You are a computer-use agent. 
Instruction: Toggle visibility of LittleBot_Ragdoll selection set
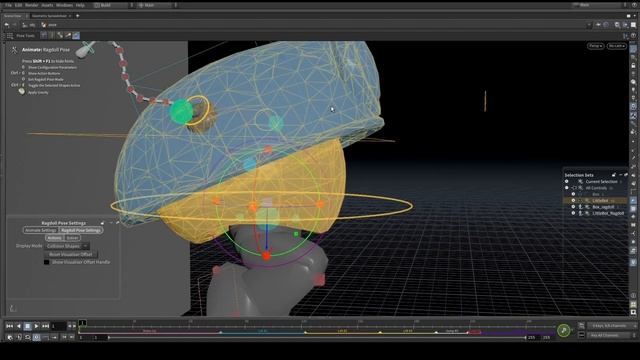click(573, 213)
